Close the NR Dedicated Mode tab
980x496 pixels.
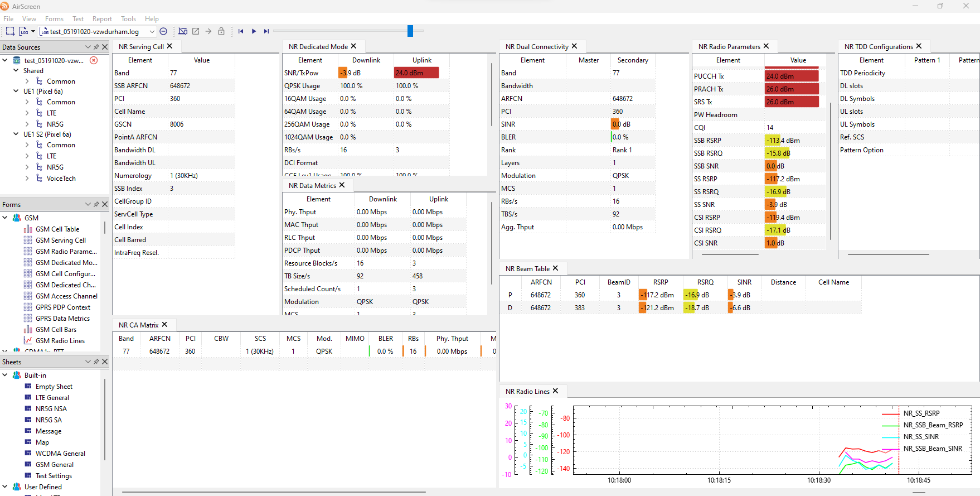click(x=353, y=46)
